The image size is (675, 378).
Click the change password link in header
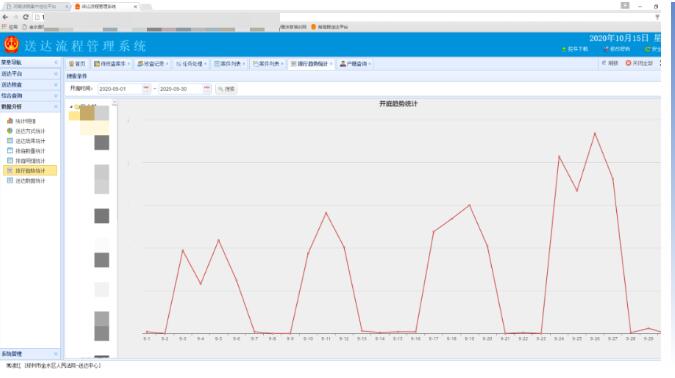click(616, 49)
